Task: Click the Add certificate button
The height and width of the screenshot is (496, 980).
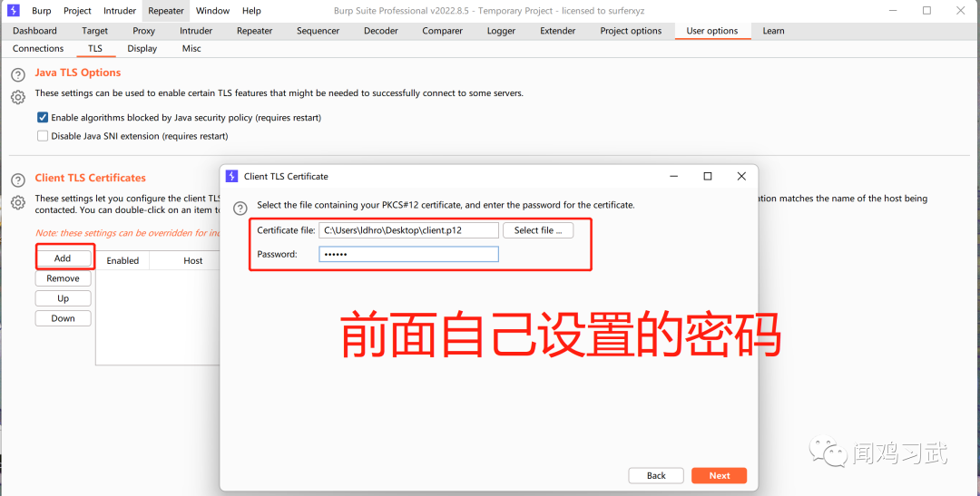Action: [x=63, y=258]
